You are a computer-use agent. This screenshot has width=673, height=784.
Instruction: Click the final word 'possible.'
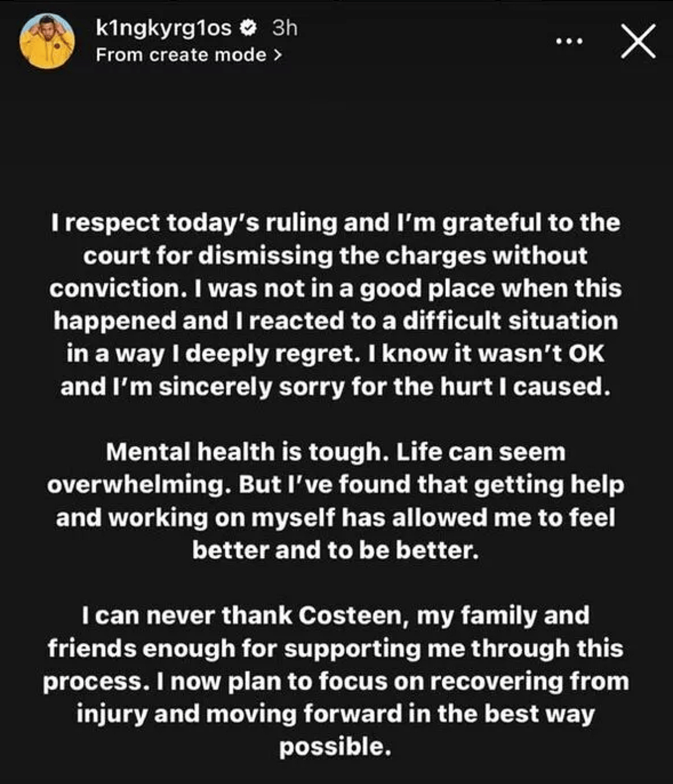pos(335,747)
